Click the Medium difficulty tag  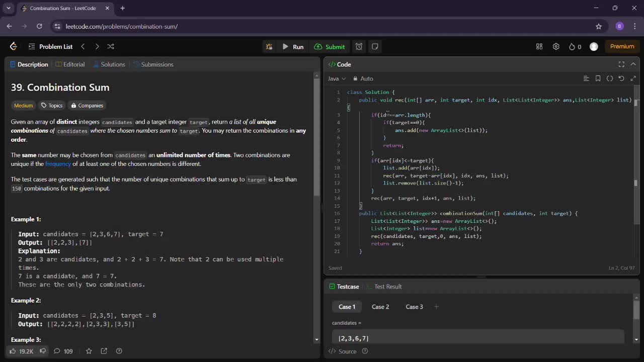(x=23, y=106)
